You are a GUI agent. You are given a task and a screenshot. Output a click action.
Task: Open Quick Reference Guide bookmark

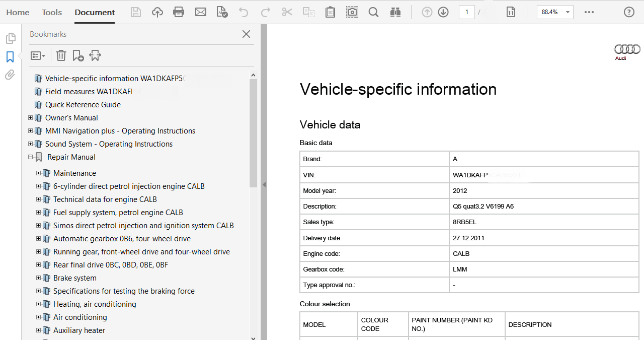pyautogui.click(x=83, y=105)
